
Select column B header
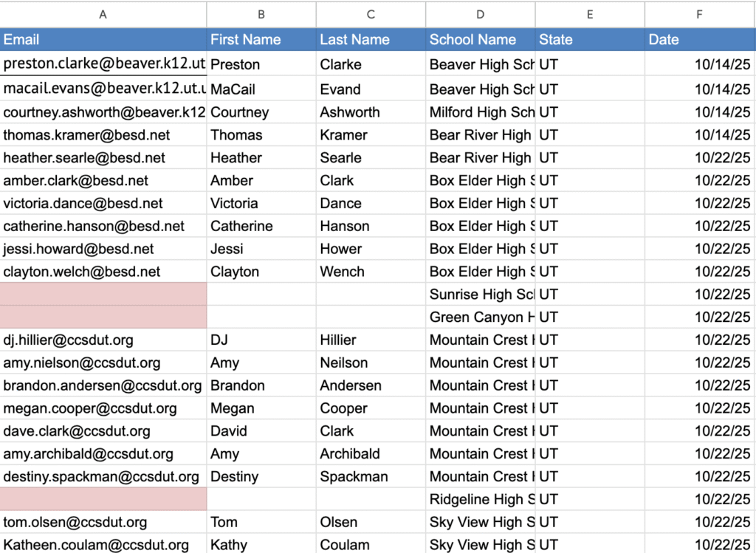click(x=261, y=14)
